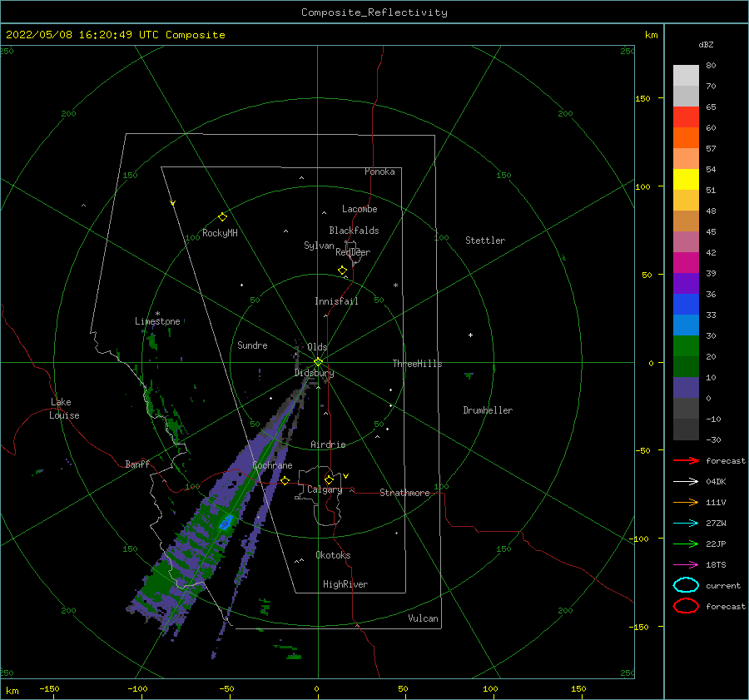Click the Lacombe label
This screenshot has height=700, width=749.
[x=360, y=209]
